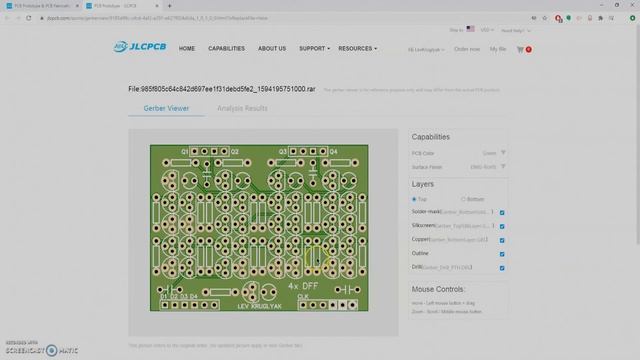This screenshot has width=640, height=360.
Task: Open the Need Help dropdown
Action: click(516, 31)
